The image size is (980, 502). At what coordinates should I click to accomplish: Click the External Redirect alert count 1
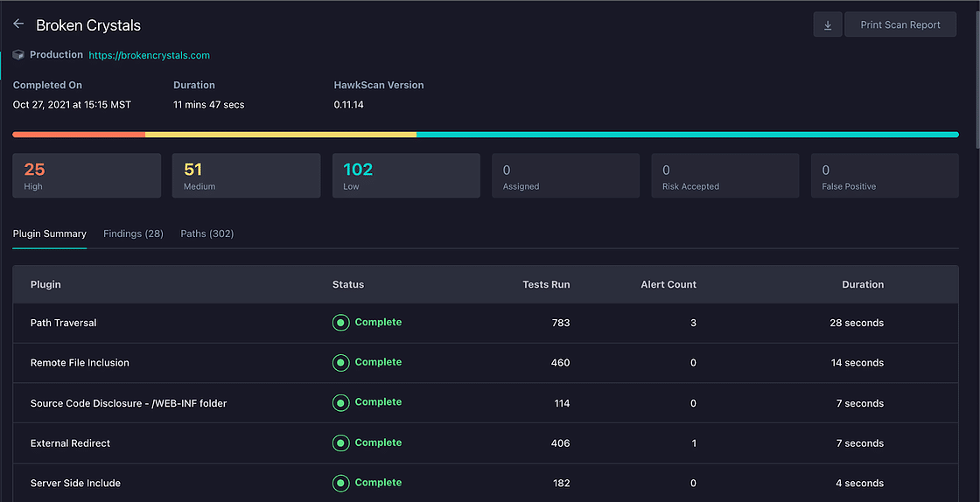[x=694, y=443]
